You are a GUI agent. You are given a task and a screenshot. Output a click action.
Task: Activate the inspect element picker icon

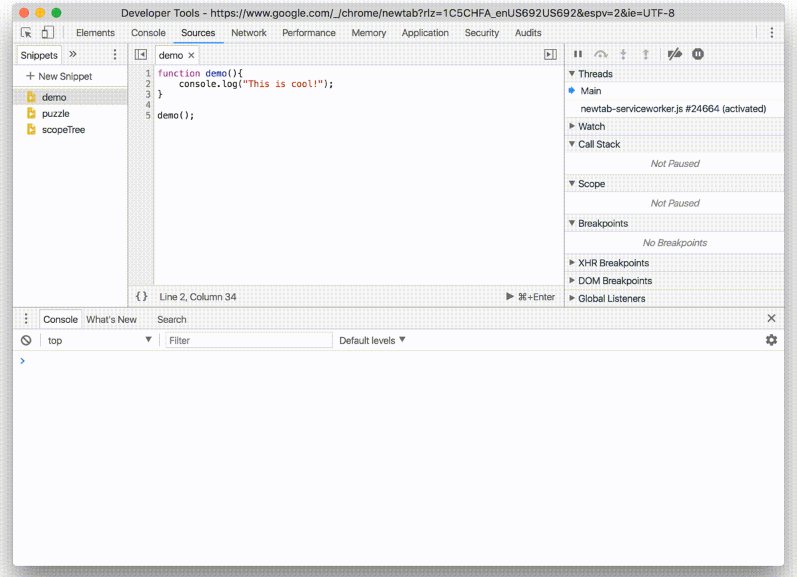(x=26, y=33)
